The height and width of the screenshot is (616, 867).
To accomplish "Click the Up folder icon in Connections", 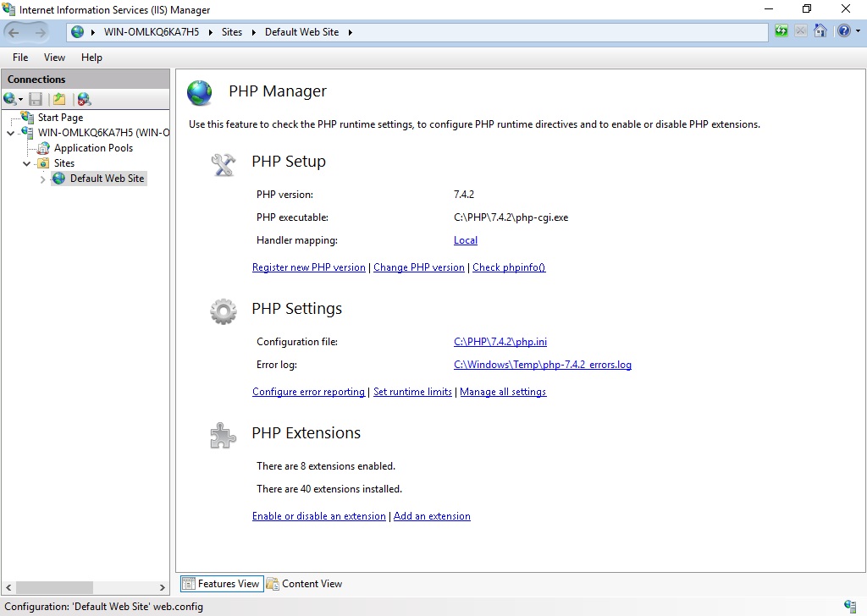I will (x=59, y=99).
